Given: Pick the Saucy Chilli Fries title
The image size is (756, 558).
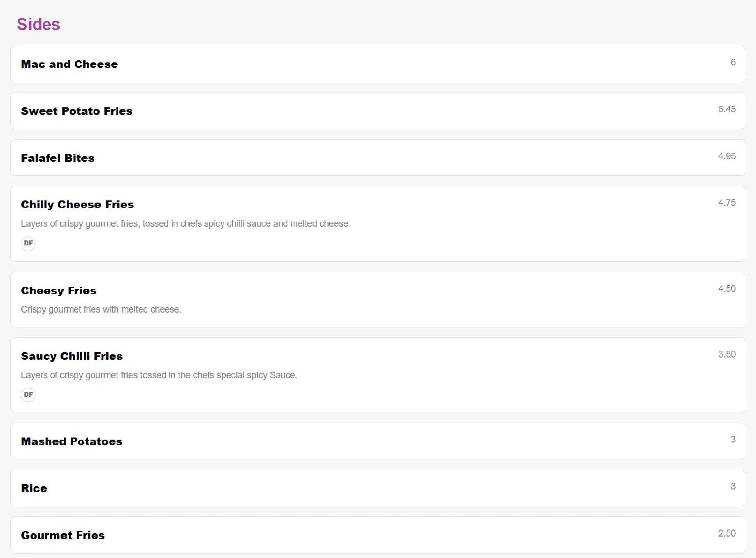Looking at the screenshot, I should (x=72, y=356).
